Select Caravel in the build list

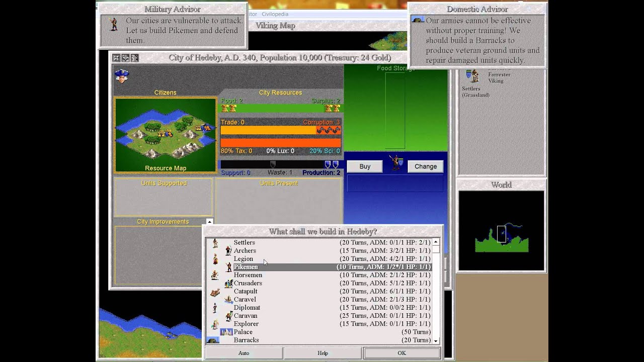(332, 300)
